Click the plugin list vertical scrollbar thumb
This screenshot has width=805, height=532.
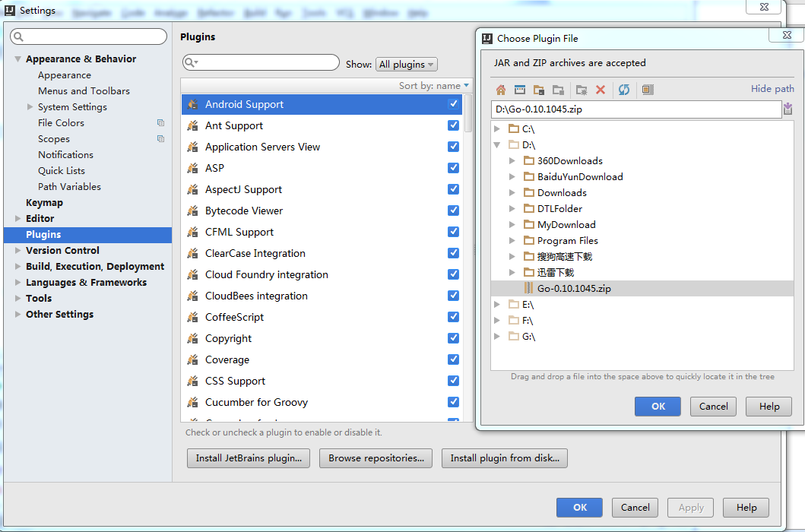[468, 113]
